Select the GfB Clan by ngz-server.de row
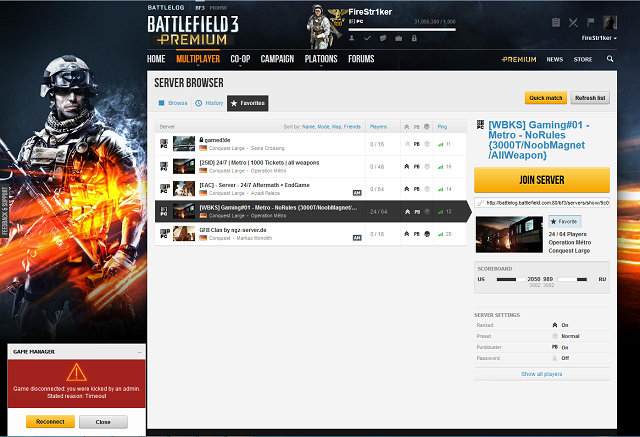 tap(311, 234)
